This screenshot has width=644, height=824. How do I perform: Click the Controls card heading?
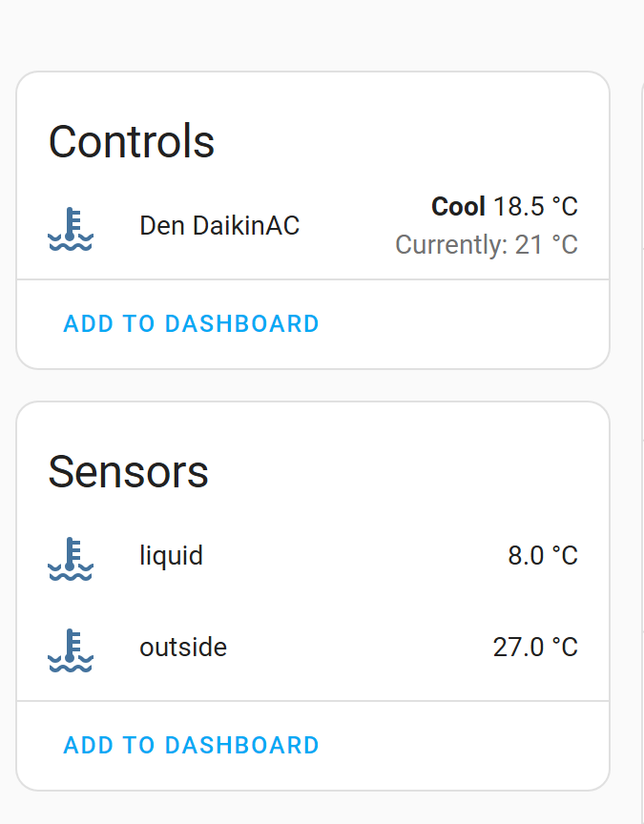(x=131, y=141)
